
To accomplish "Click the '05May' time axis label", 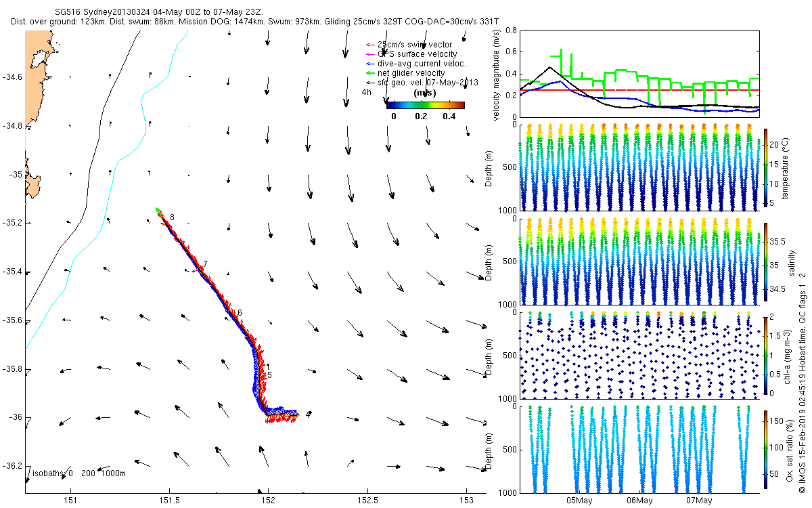I will pyautogui.click(x=579, y=501).
